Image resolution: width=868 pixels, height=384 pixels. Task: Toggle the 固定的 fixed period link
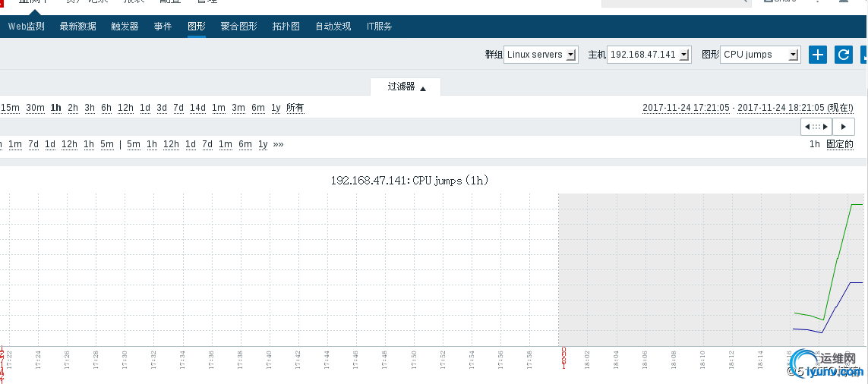tap(840, 144)
